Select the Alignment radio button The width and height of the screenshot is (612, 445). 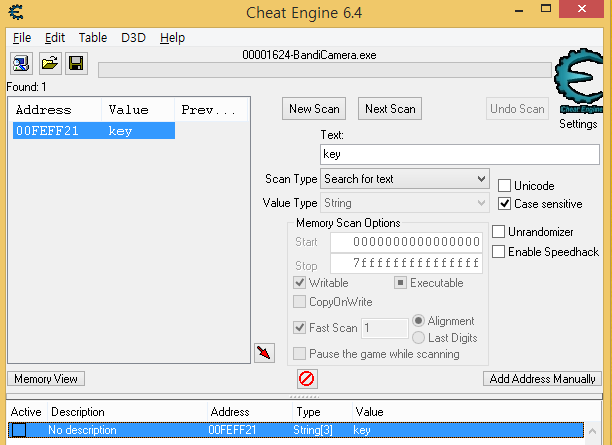[418, 321]
